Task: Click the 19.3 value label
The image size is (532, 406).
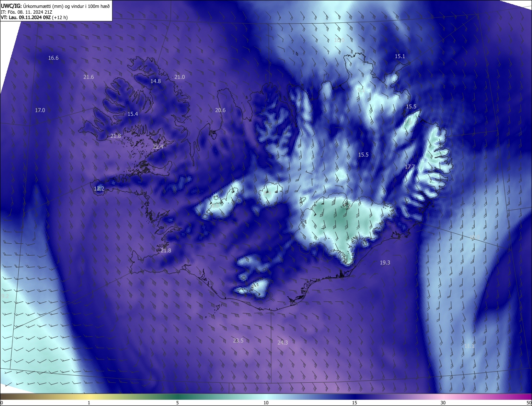Action: [x=385, y=263]
